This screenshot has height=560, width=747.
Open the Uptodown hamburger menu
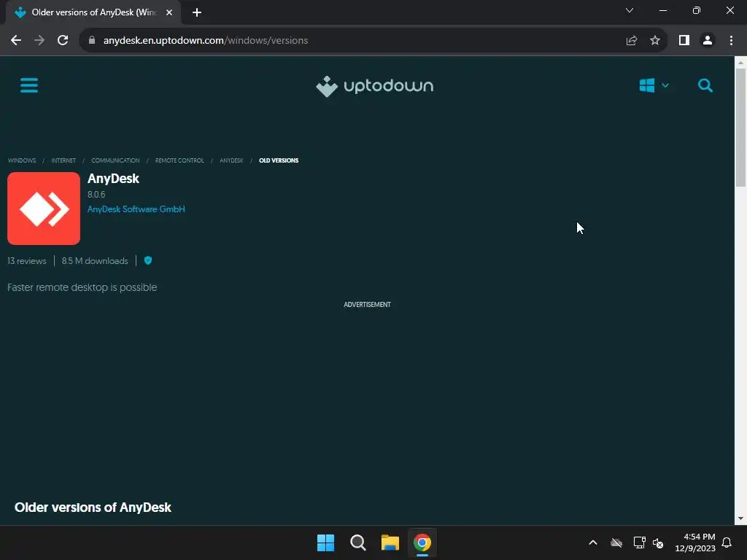(29, 86)
